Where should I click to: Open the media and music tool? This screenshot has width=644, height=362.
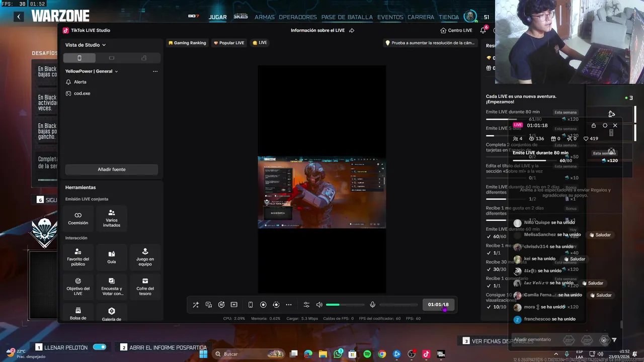(x=209, y=305)
